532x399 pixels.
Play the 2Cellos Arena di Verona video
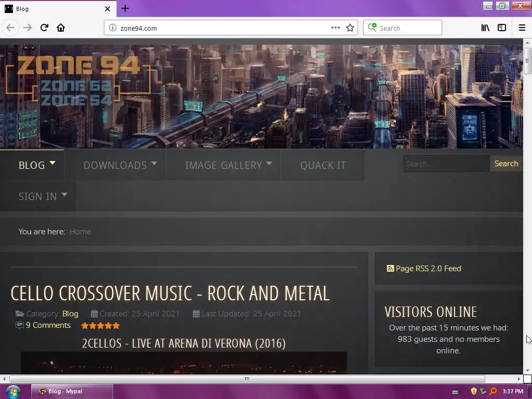(184, 363)
